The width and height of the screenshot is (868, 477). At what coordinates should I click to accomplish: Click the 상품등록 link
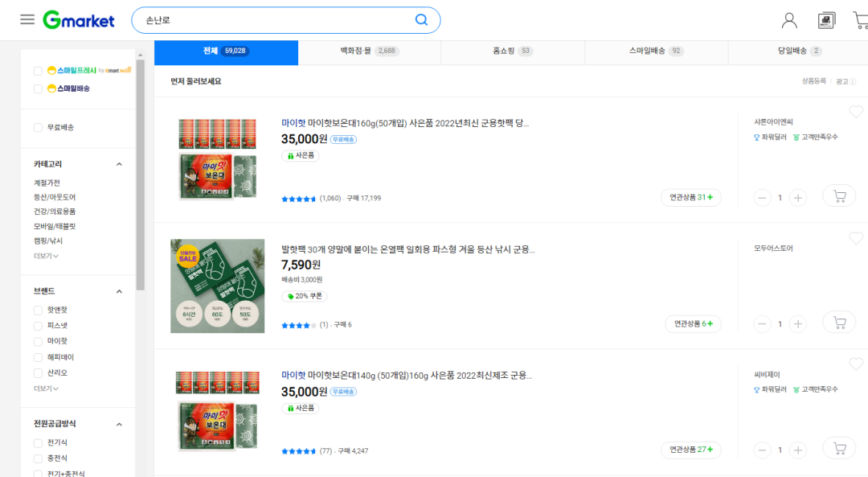click(x=813, y=81)
